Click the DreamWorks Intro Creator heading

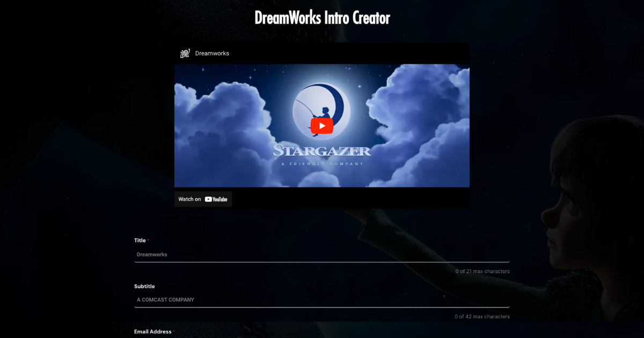323,18
